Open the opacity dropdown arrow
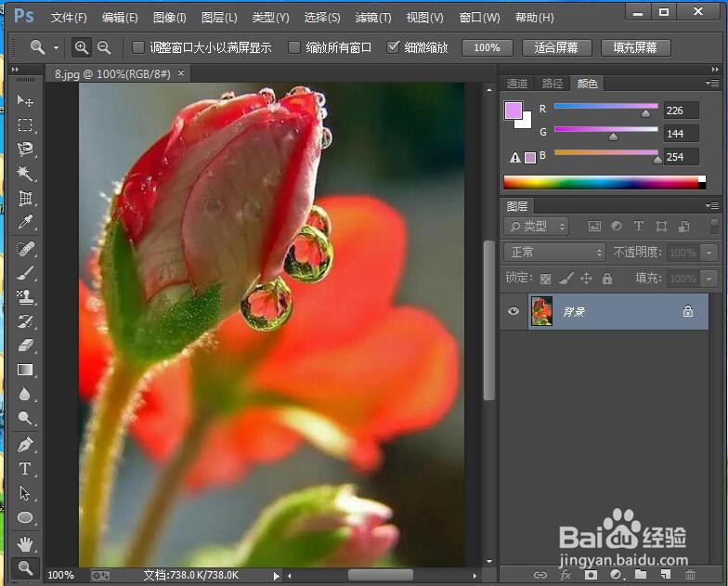 [709, 253]
